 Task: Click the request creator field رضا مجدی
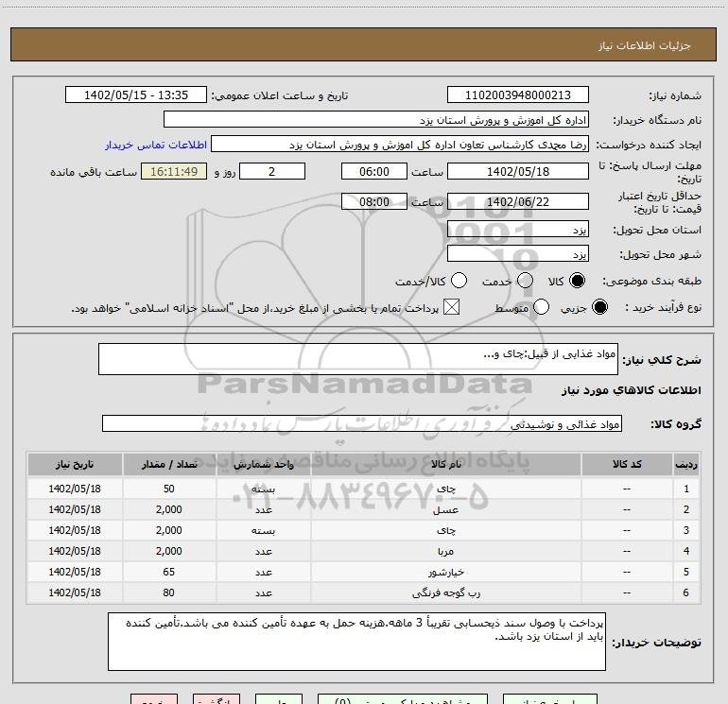pos(400,145)
